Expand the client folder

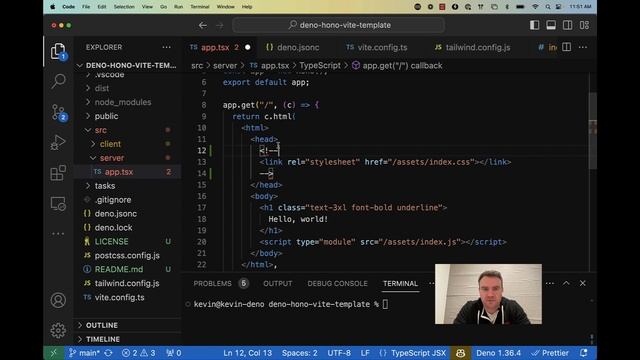[x=127, y=144]
